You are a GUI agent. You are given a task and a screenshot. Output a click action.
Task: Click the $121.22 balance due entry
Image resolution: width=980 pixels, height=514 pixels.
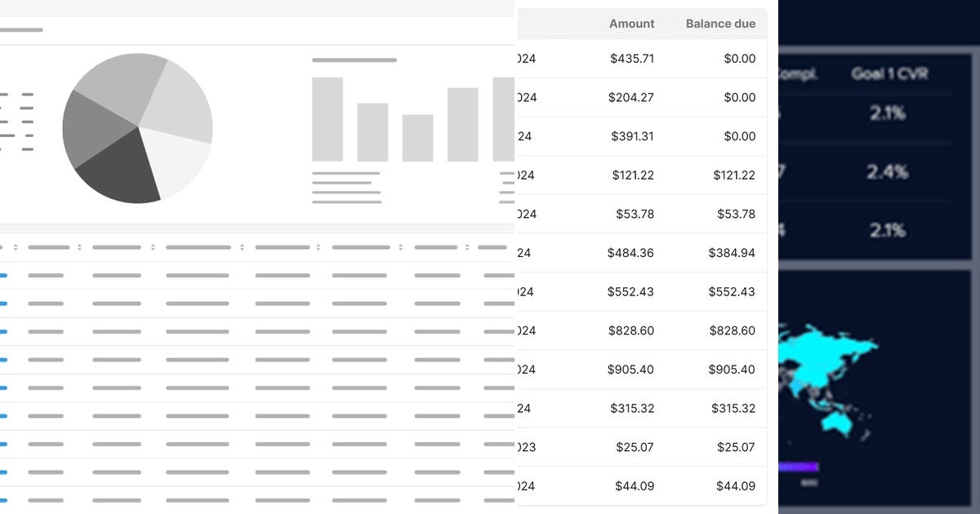733,175
